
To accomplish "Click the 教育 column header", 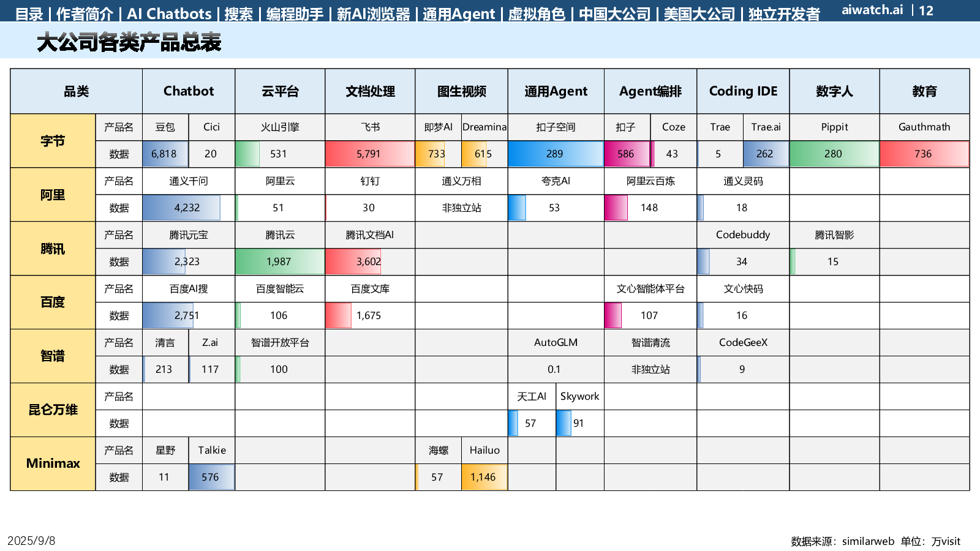I will [x=924, y=91].
